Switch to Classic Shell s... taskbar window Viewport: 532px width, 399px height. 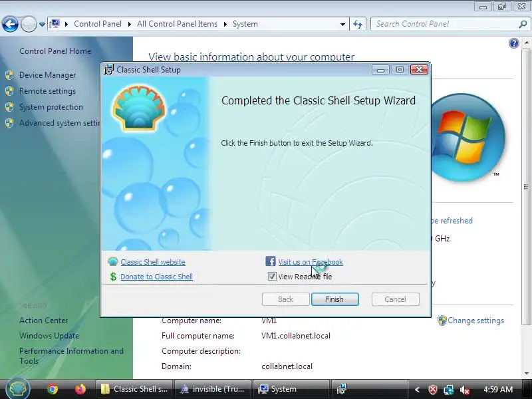click(x=134, y=389)
